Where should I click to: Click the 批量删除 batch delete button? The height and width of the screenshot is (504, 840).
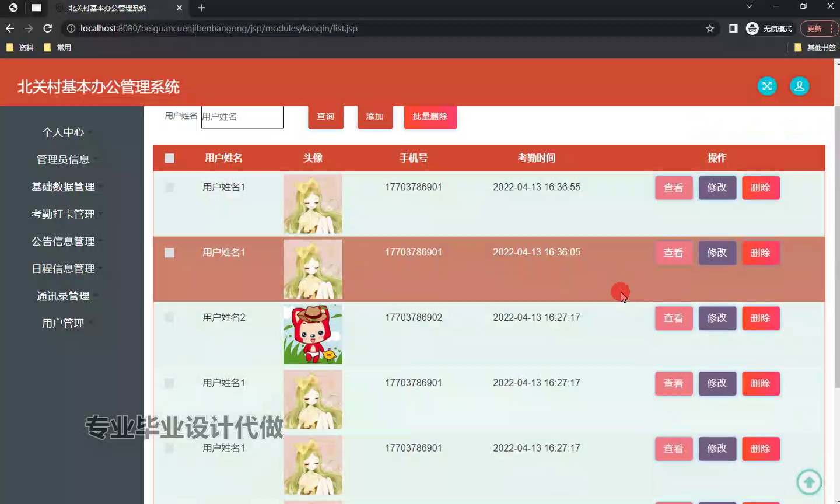coord(430,117)
